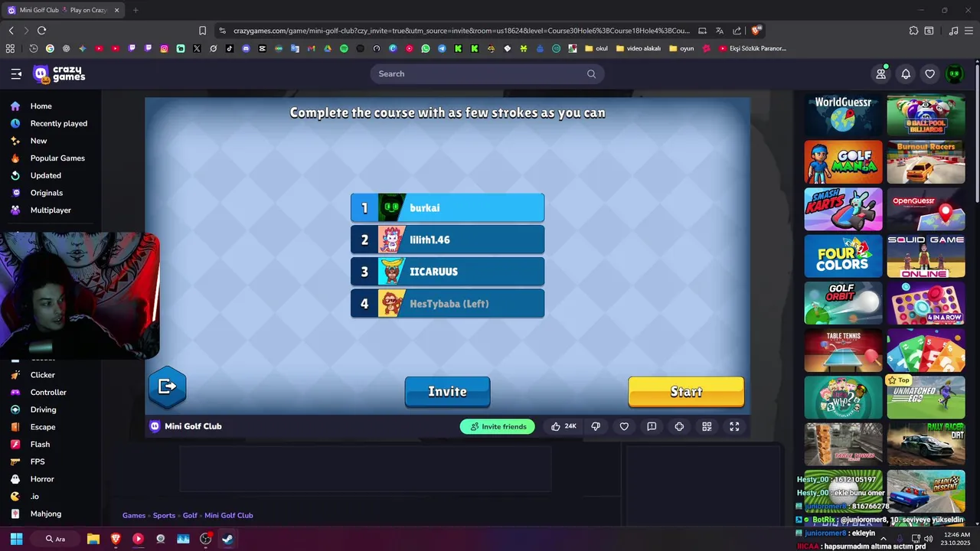Open the friends icon in header
Screen dimensions: 980x551
(x=881, y=73)
